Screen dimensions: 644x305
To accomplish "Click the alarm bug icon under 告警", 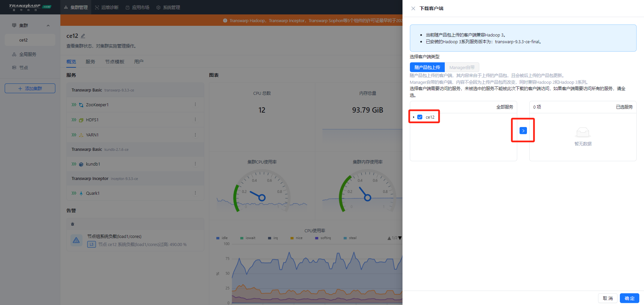I will 72,224.
